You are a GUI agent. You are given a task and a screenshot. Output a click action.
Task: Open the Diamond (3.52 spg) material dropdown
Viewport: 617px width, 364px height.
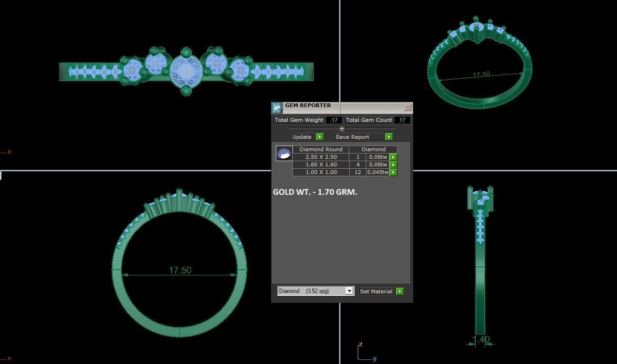tap(315, 291)
